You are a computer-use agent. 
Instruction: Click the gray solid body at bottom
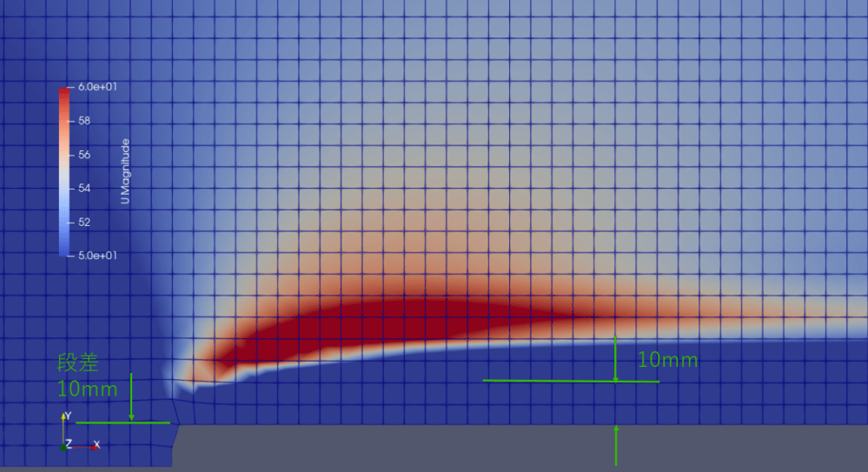click(521, 448)
